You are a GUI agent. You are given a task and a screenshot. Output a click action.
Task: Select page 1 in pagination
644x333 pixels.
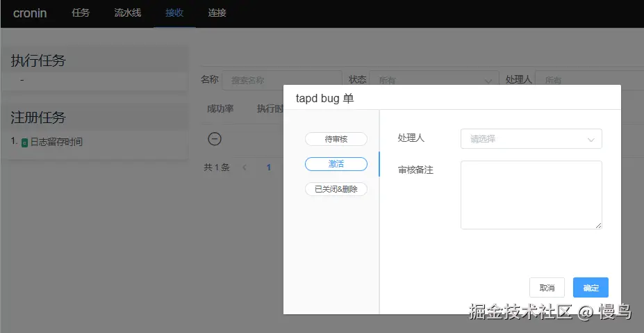(x=269, y=168)
